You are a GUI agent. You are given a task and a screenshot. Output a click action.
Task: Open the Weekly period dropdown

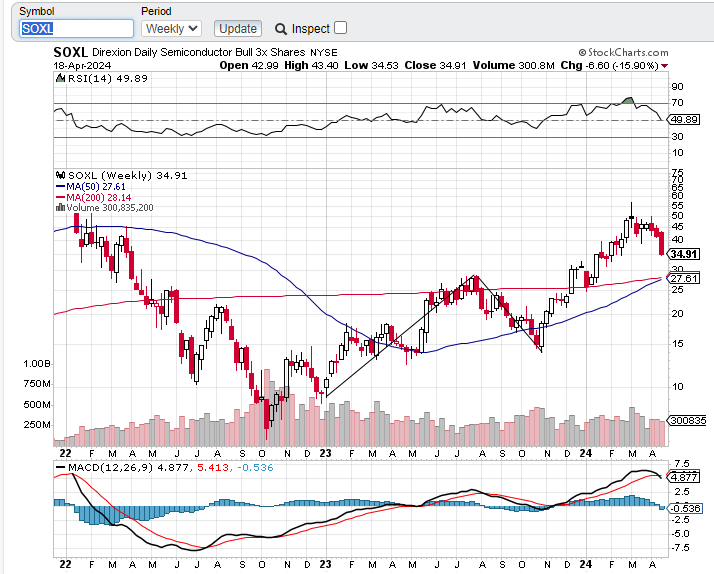[x=171, y=29]
